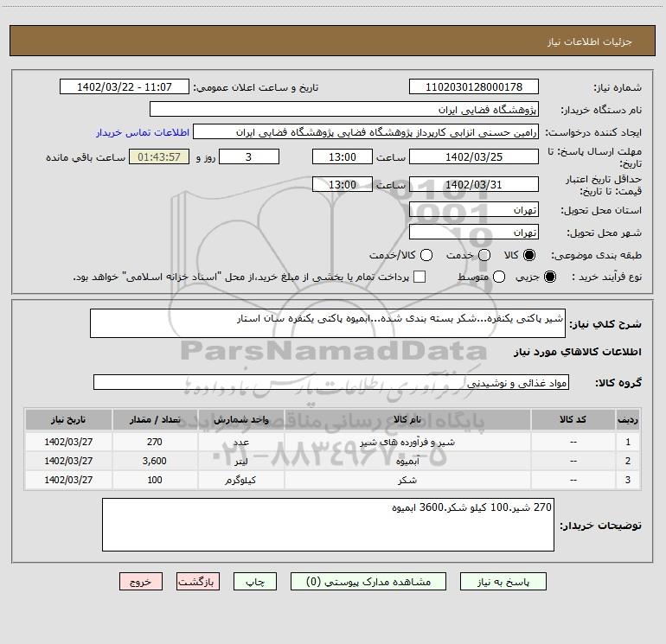This screenshot has width=666, height=644.
Task: Click the countdown timer 01:43:57
Action: coord(159,156)
